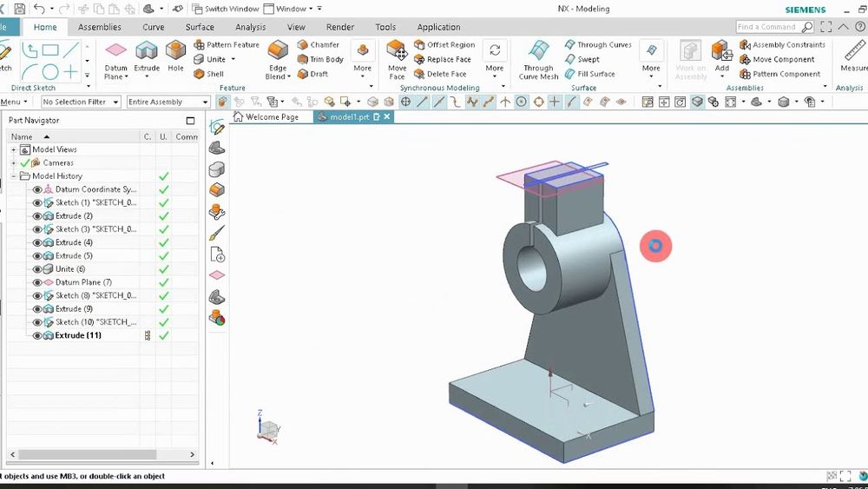
Task: Click the Find a Command search box
Action: [x=768, y=27]
